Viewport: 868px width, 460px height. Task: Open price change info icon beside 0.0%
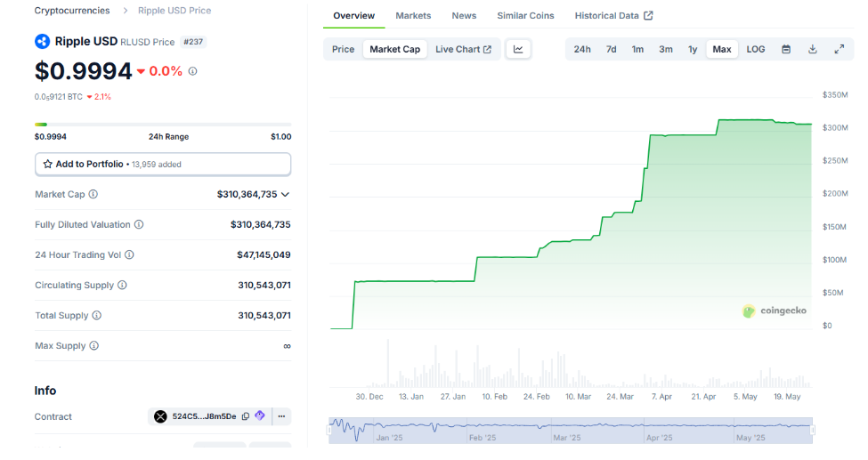pos(192,71)
